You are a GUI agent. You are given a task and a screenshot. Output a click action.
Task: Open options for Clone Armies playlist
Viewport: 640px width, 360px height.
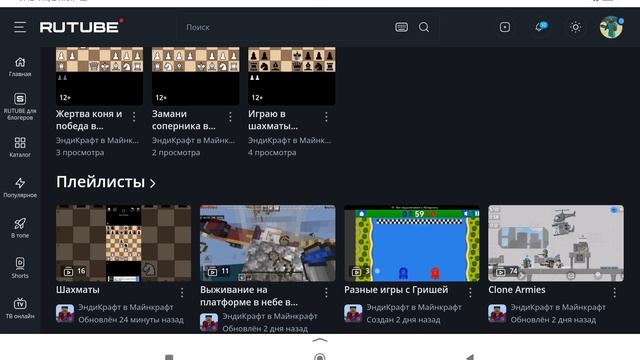[614, 292]
